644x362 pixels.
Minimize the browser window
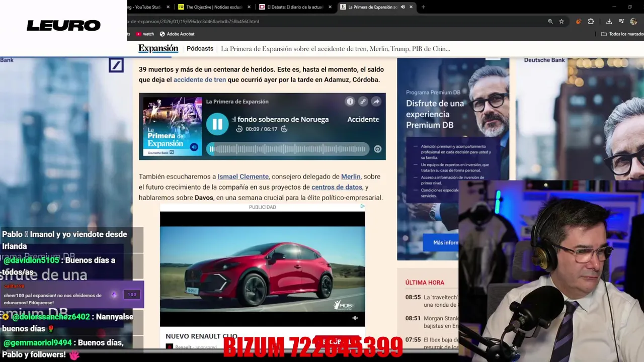[614, 7]
